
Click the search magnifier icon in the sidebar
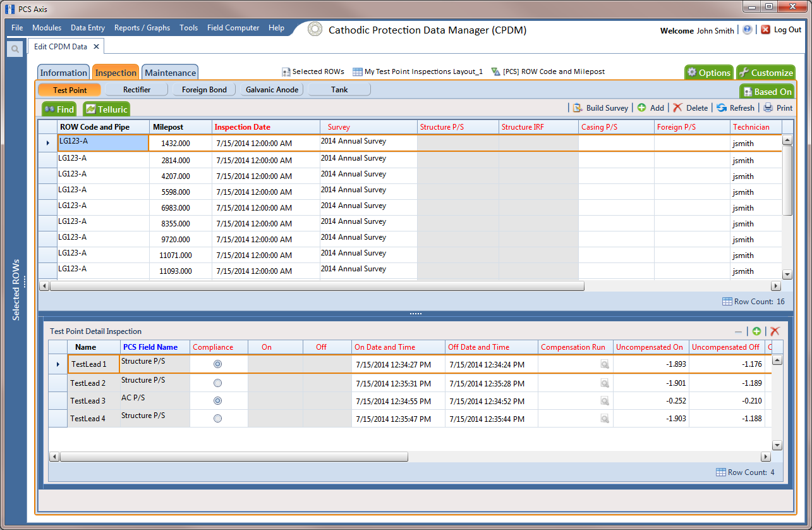pyautogui.click(x=15, y=49)
